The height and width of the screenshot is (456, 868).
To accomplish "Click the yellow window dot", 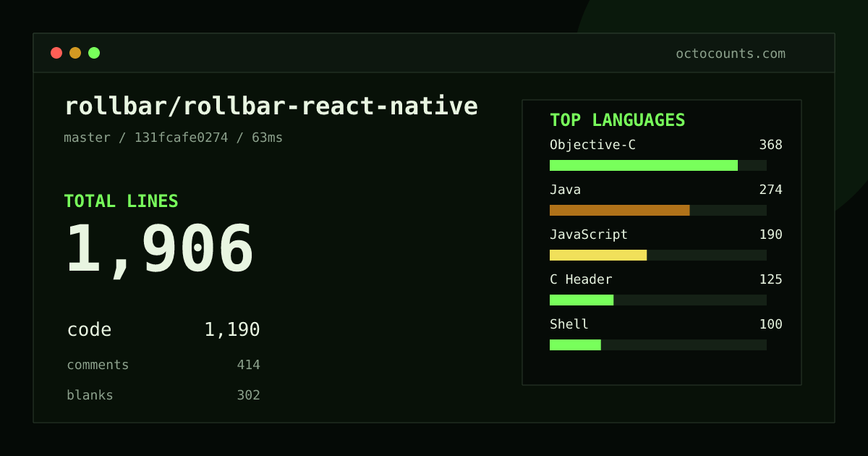I will tap(75, 53).
